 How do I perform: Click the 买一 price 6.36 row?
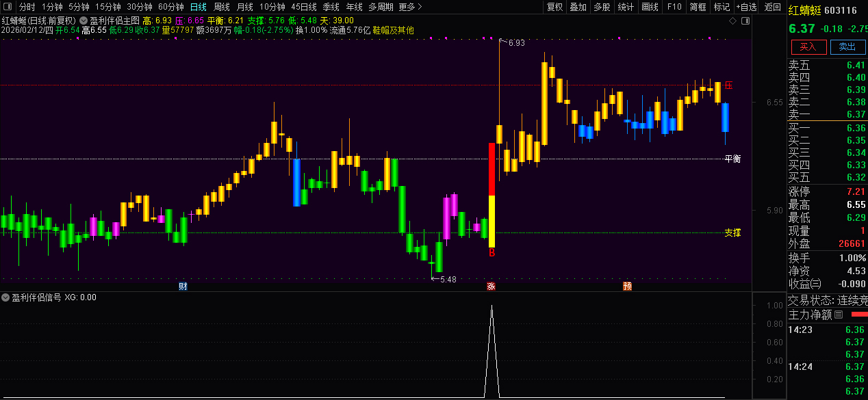click(x=828, y=128)
